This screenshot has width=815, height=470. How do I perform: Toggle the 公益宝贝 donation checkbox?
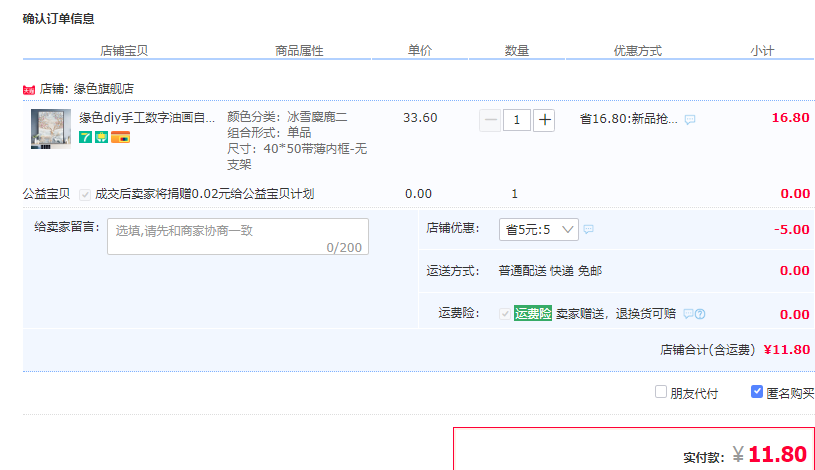point(85,194)
